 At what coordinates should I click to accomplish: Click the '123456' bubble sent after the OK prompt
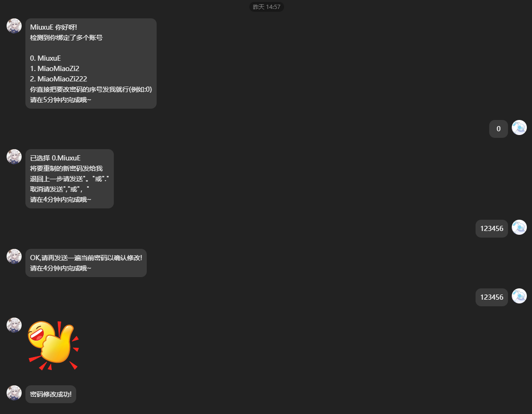tap(492, 297)
